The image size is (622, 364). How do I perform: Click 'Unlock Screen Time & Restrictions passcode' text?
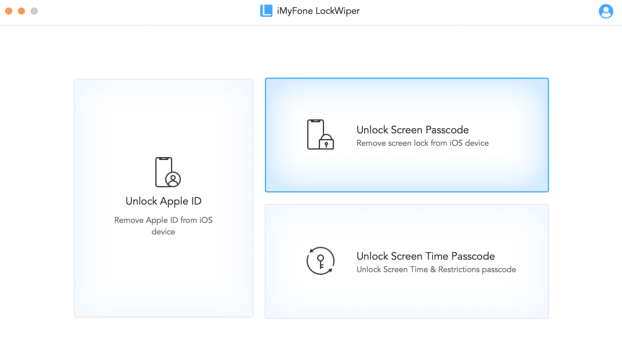click(436, 269)
